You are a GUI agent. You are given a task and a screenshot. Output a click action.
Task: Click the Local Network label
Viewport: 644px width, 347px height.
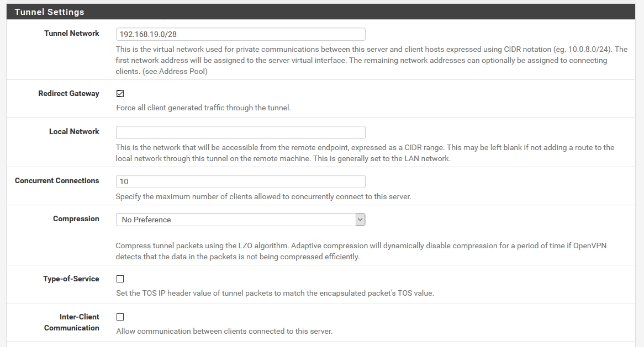coord(74,131)
